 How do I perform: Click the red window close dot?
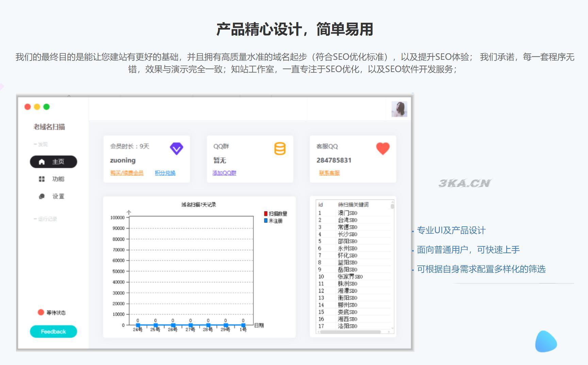[28, 107]
